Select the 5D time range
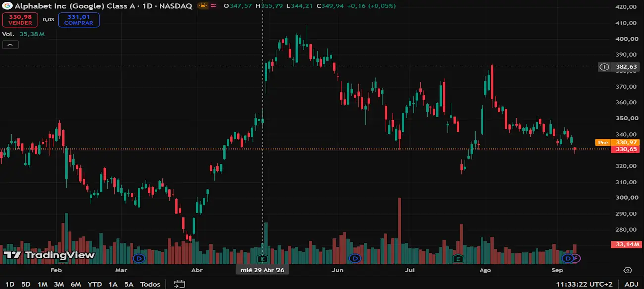Image resolution: width=644 pixels, height=289 pixels. pos(26,284)
